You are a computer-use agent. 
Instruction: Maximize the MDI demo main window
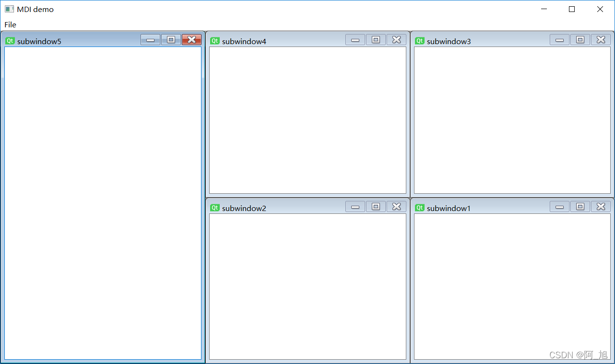(x=572, y=9)
